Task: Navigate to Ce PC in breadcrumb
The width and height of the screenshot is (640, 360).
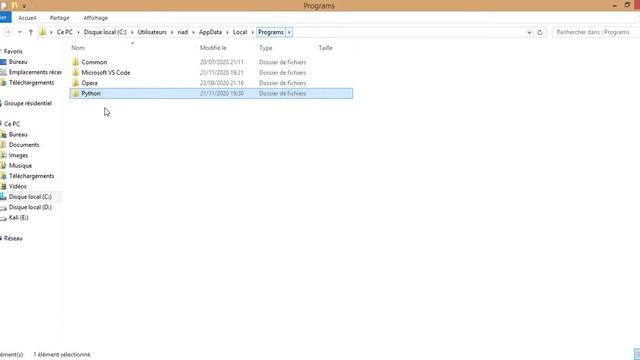Action: (65, 32)
